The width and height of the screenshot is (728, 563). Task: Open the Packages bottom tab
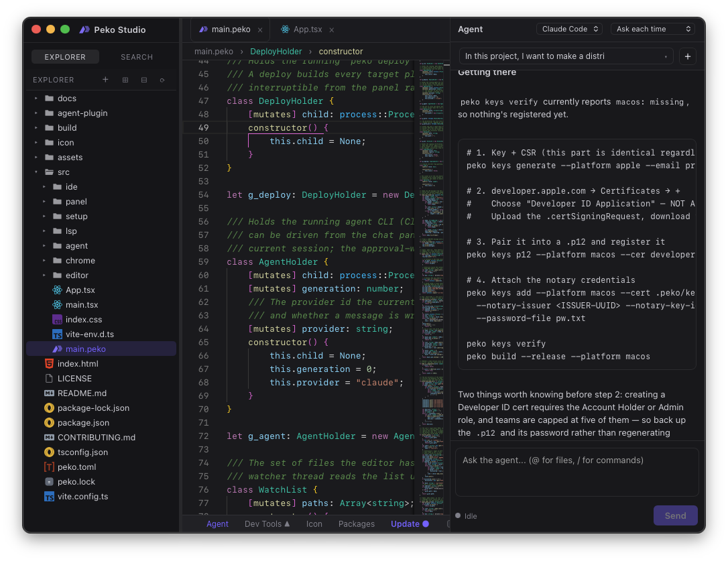[357, 524]
